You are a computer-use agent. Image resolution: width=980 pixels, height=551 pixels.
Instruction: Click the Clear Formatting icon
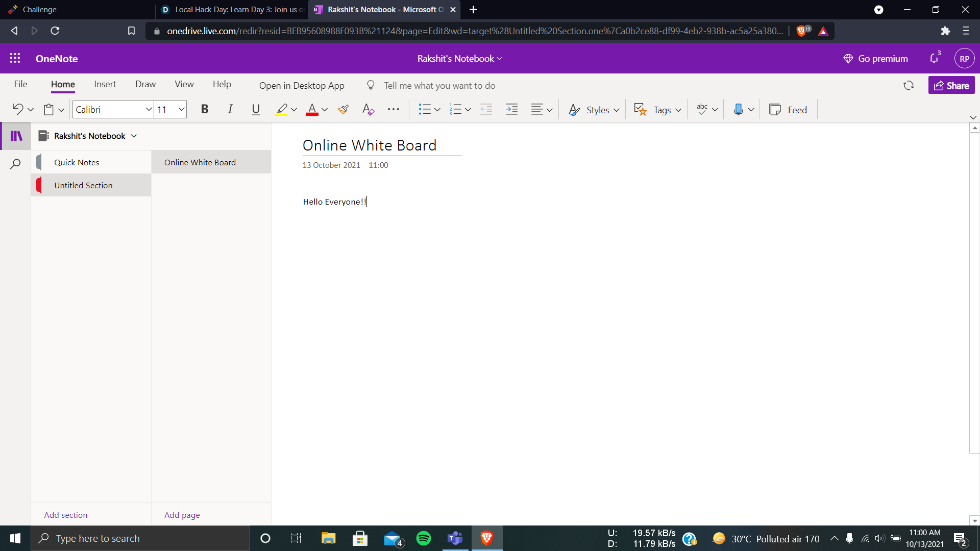(x=368, y=110)
